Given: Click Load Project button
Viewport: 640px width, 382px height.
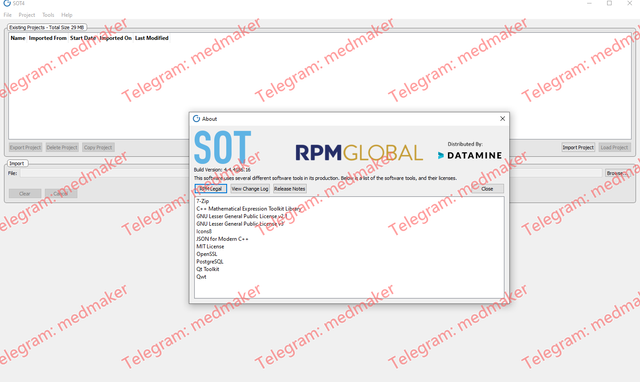Looking at the screenshot, I should (x=614, y=147).
